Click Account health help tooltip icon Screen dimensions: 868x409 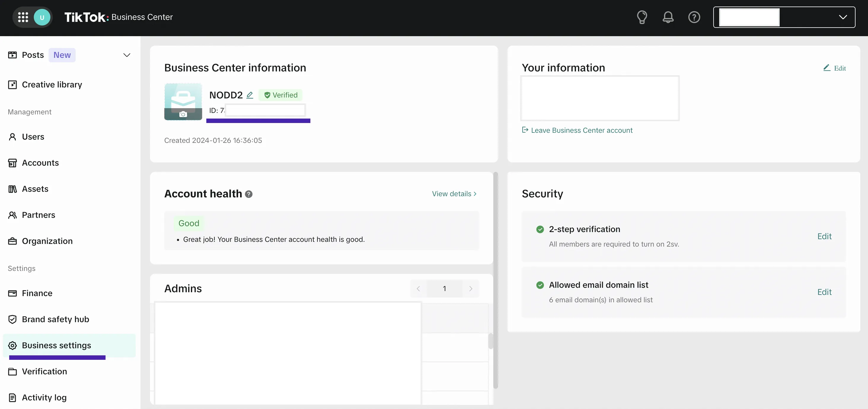pos(249,194)
